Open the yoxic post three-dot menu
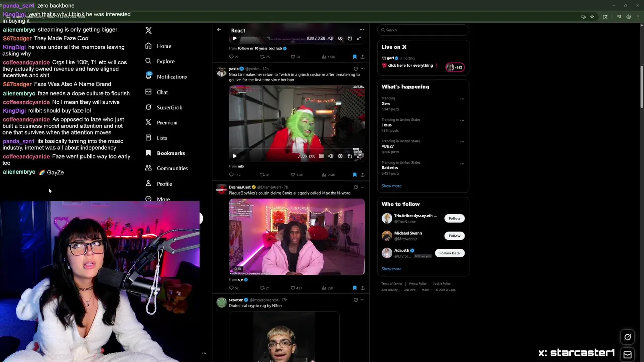Screen dimensions: 644x362 (x=362, y=69)
